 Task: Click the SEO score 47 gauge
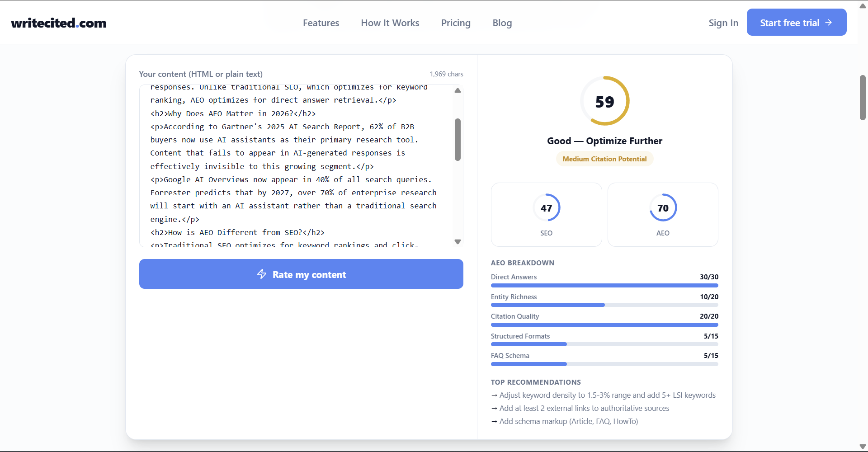[546, 208]
